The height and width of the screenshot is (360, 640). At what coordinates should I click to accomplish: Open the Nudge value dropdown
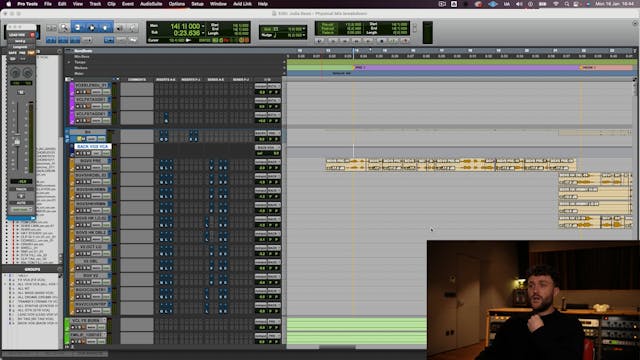tap(304, 36)
